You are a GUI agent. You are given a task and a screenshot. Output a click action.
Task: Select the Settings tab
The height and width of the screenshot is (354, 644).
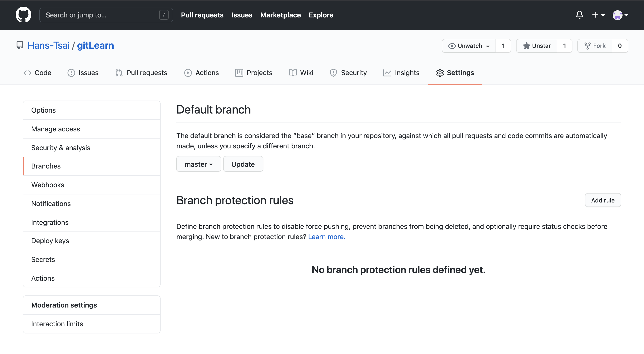(455, 73)
